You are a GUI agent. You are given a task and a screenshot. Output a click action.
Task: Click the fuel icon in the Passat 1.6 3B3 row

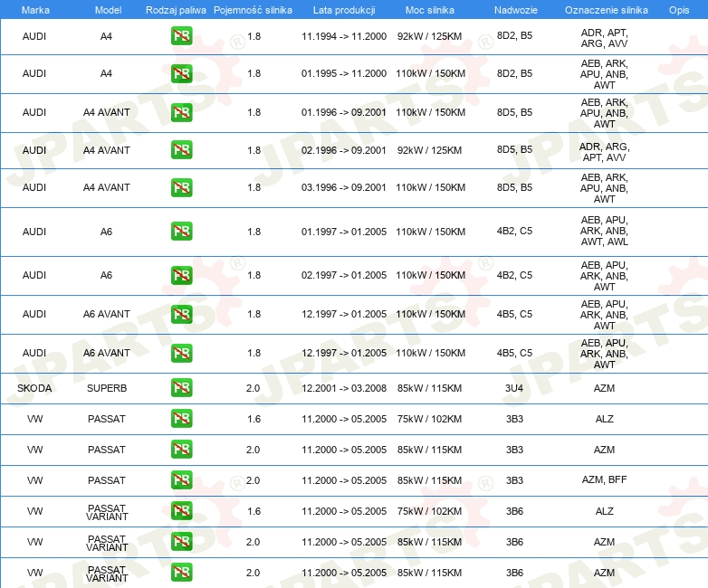point(181,418)
